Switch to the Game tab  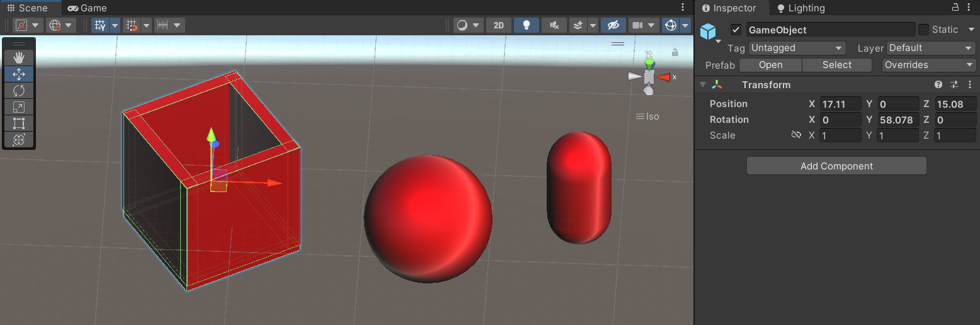pos(87,8)
